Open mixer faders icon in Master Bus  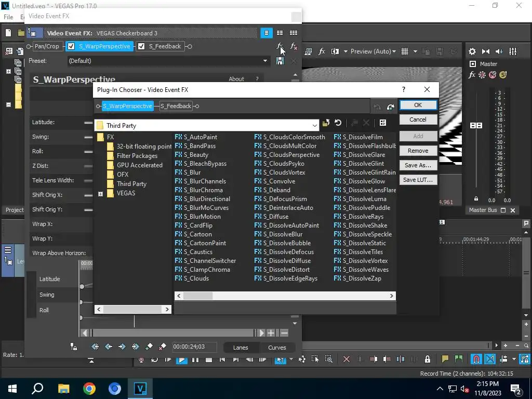(513, 51)
